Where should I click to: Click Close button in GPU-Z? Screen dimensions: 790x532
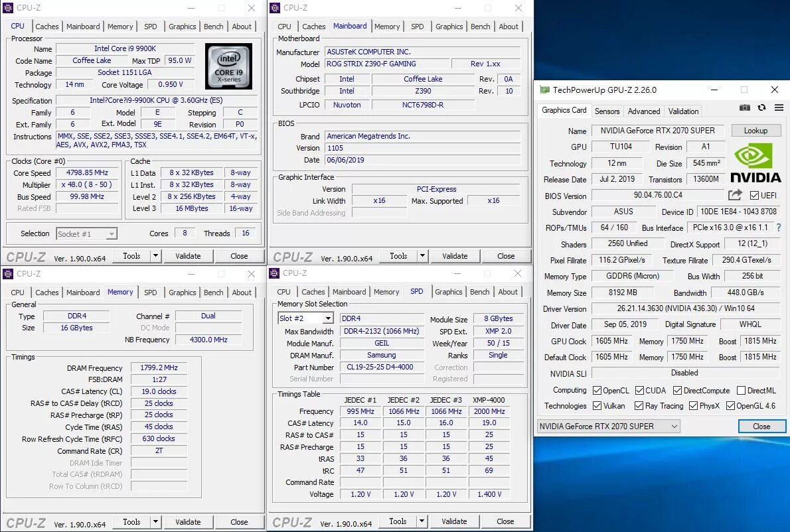762,427
